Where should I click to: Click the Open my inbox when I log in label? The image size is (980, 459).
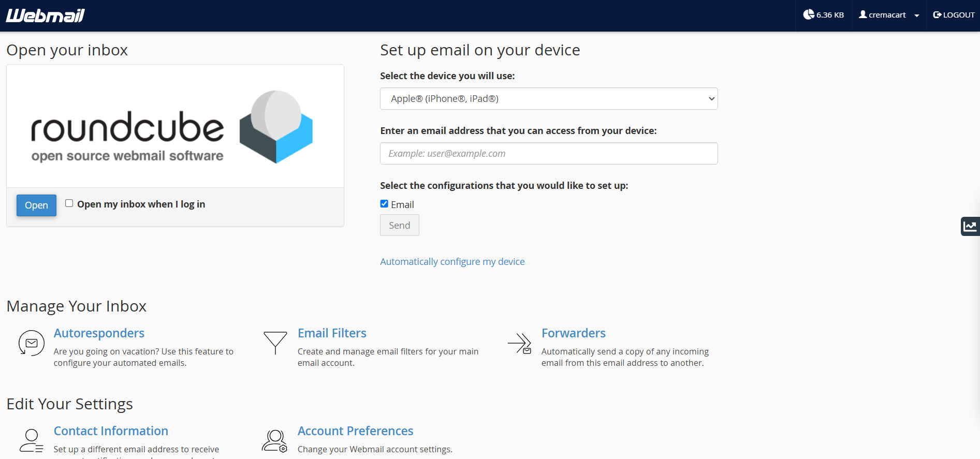pos(141,204)
